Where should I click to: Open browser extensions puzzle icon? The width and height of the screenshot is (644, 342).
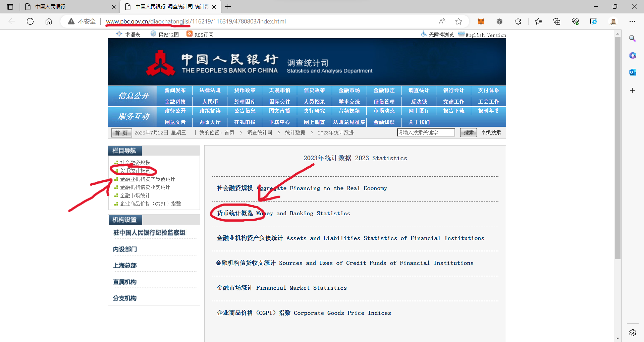pos(518,21)
